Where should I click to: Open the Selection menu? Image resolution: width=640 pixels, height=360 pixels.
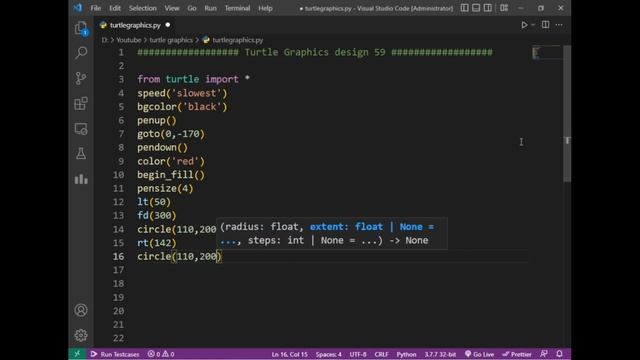click(142, 8)
